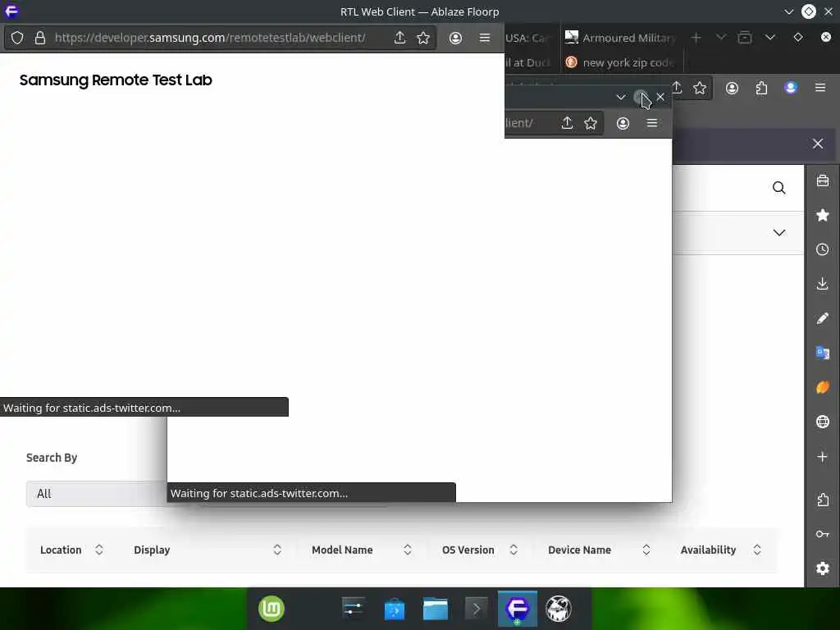Bookmark the page with star in front RTL window

point(423,38)
